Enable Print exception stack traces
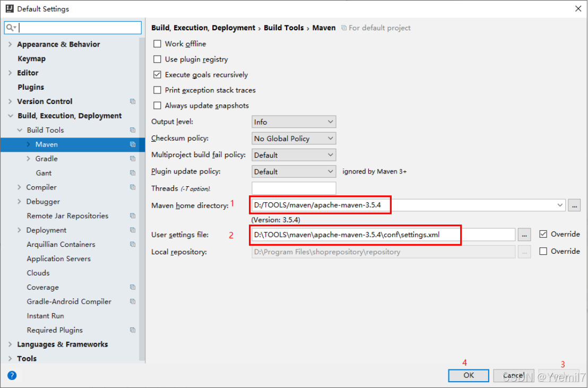 click(x=157, y=90)
